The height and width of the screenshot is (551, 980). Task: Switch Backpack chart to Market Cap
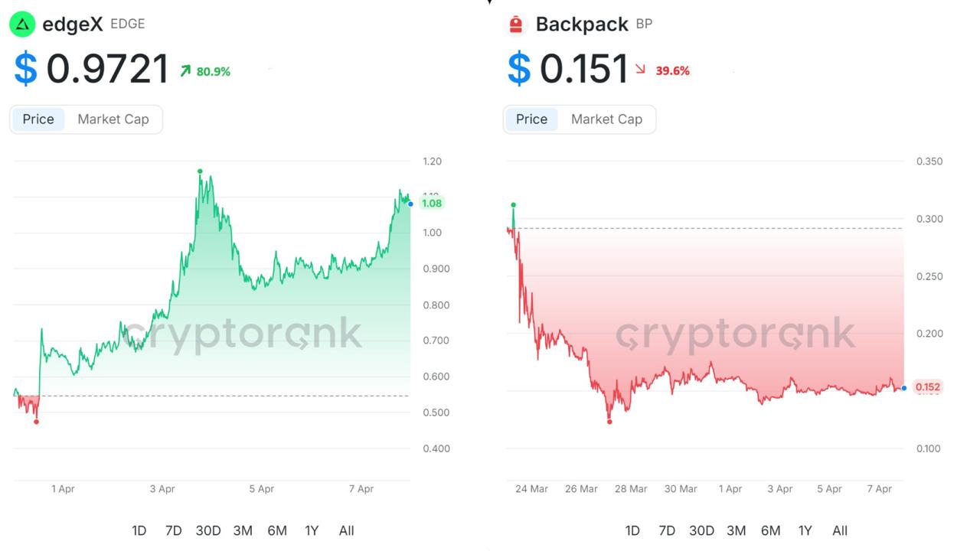pyautogui.click(x=606, y=119)
